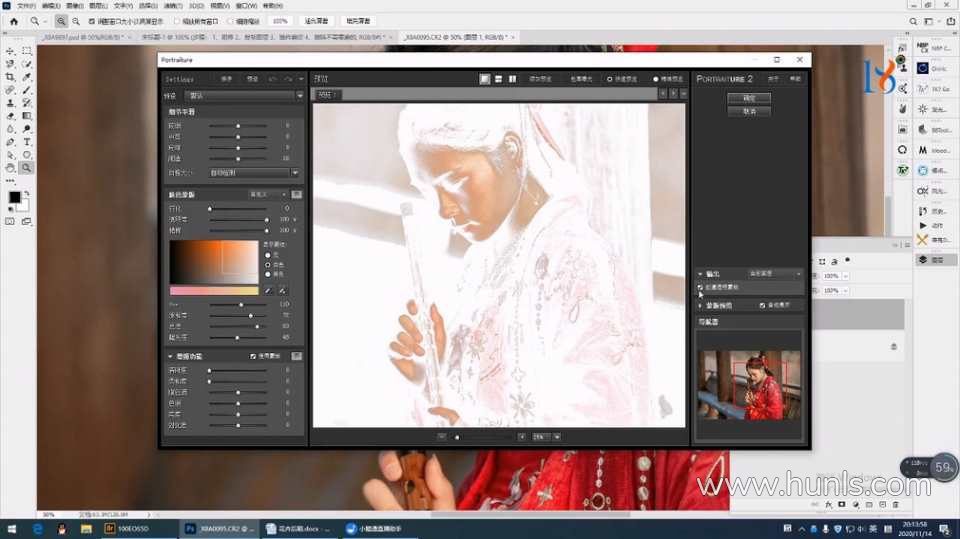Image resolution: width=960 pixels, height=539 pixels.
Task: Pick the second eyedropper next to hue bar
Action: click(x=282, y=290)
